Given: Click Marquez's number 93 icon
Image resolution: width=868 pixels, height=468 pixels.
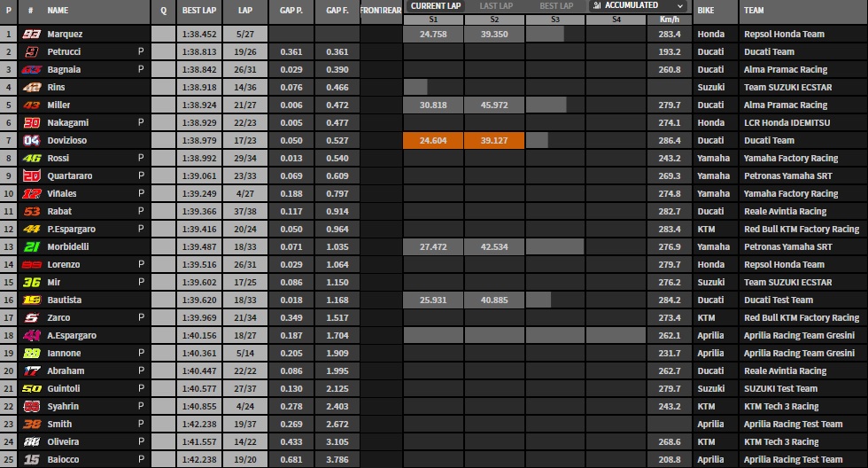Looking at the screenshot, I should 32,35.
